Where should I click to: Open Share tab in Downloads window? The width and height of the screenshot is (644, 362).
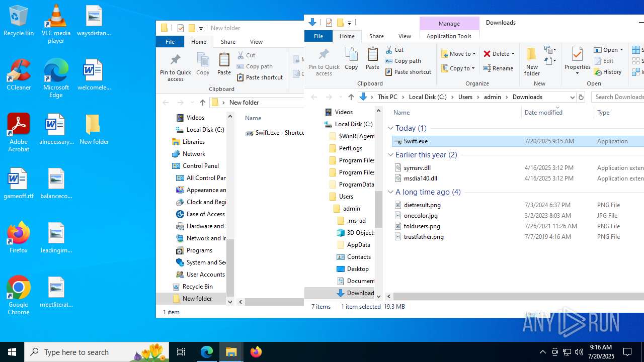376,36
